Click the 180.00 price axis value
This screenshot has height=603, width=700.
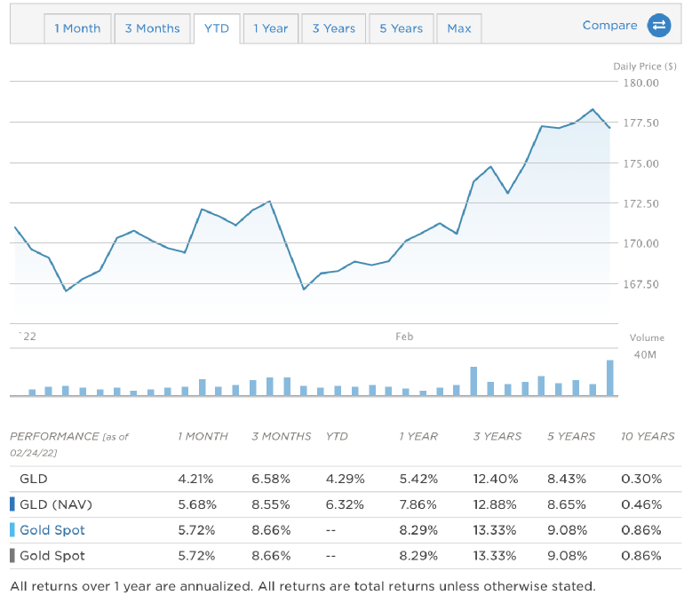[x=640, y=83]
